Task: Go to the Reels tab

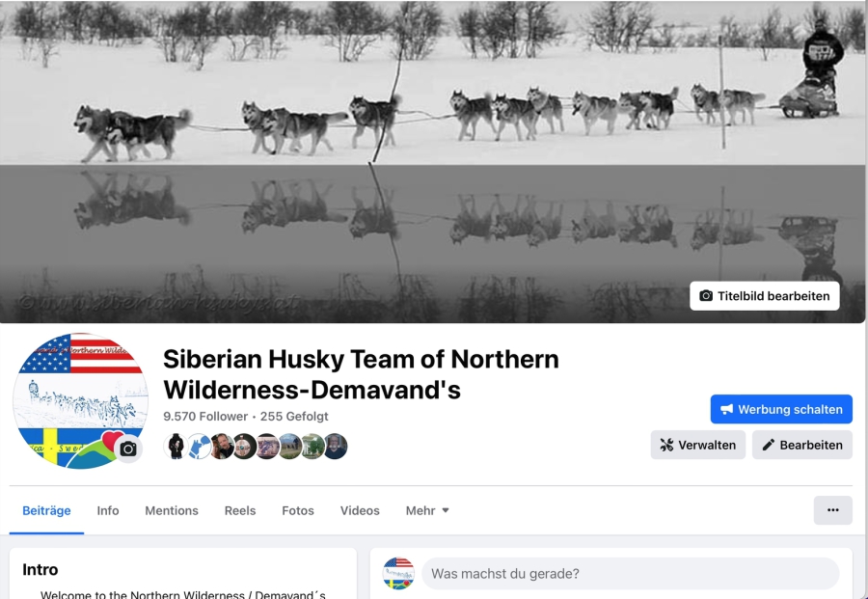Action: [x=240, y=510]
